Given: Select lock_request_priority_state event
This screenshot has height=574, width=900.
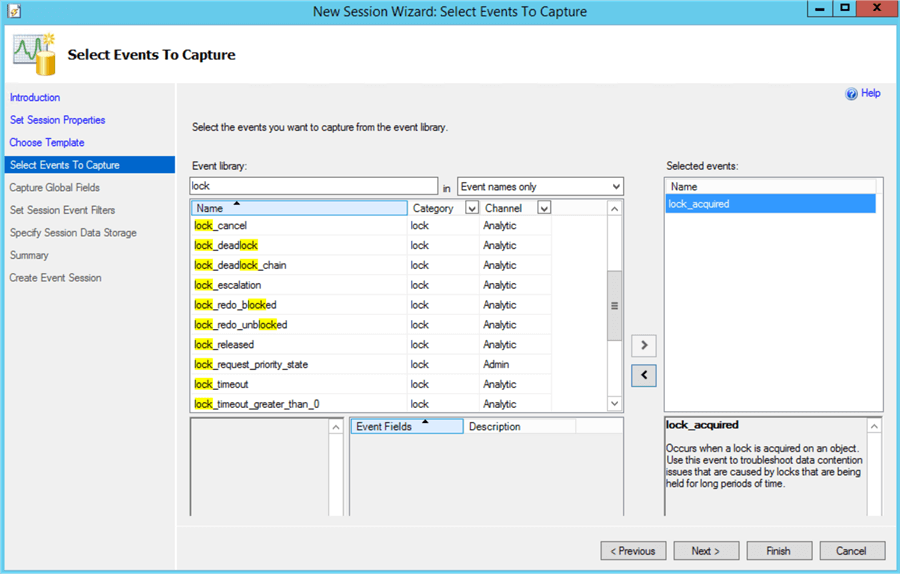Looking at the screenshot, I should [x=371, y=364].
